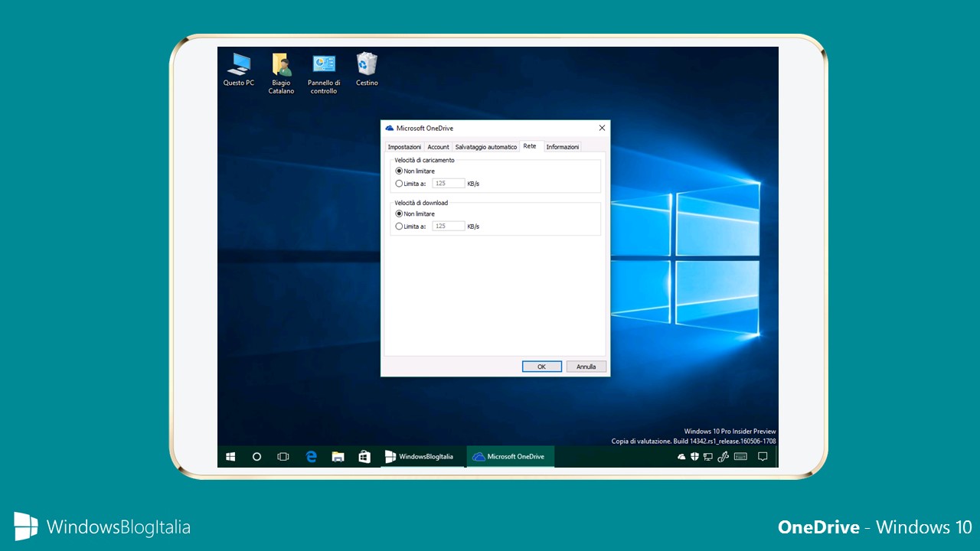Screen dimensions: 980x551
Task: Close the Microsoft OneDrive dialog
Action: tap(602, 128)
